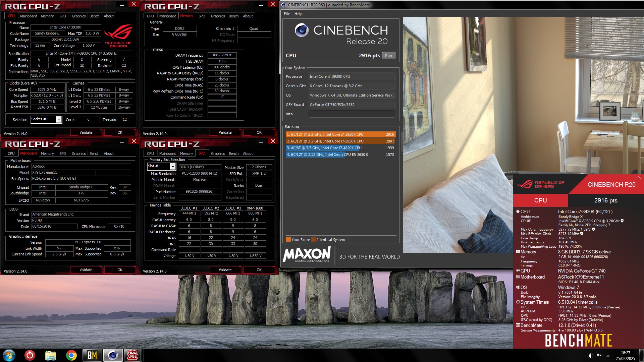Open the BM BenchMate taskbar icon
Screen dimensions: 644x362
(92, 355)
